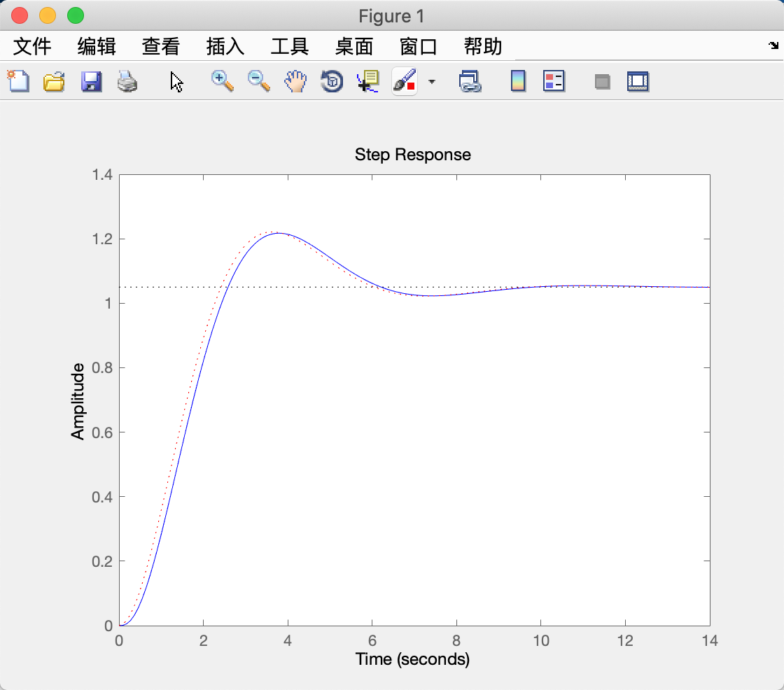Print the figure with the printer icon
Image resolution: width=784 pixels, height=690 pixels.
pos(127,81)
